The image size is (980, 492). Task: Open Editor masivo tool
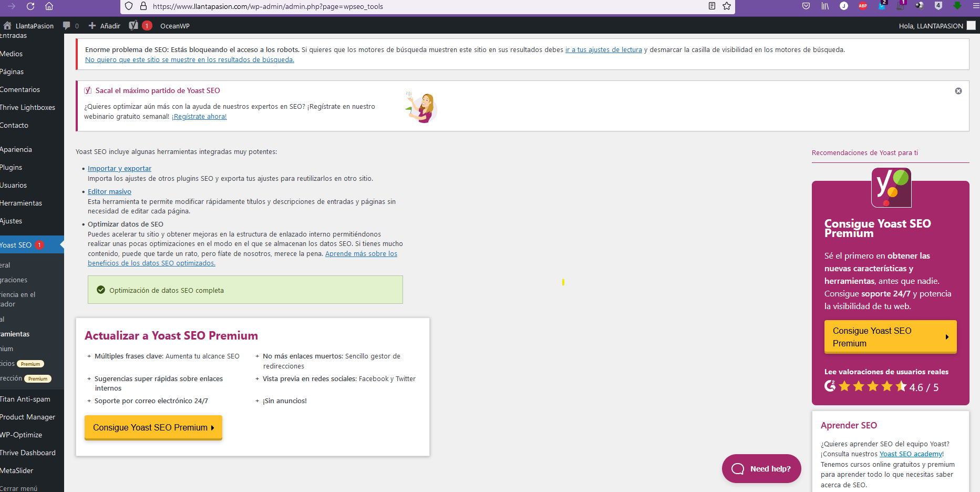pos(109,192)
